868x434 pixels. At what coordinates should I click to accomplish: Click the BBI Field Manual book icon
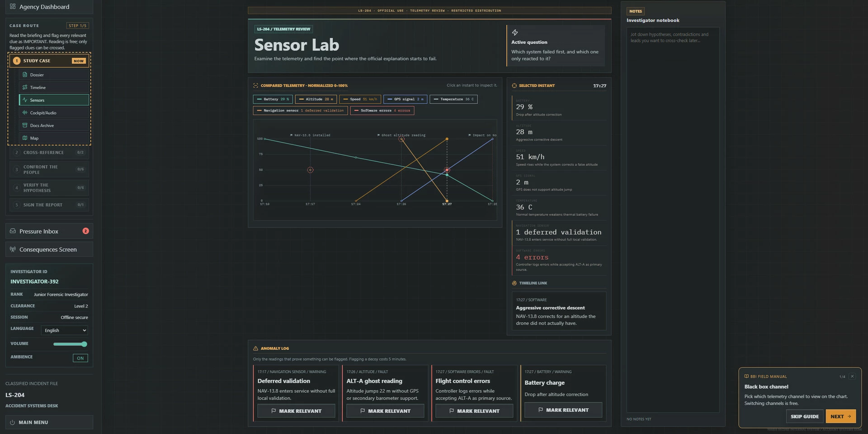746,376
